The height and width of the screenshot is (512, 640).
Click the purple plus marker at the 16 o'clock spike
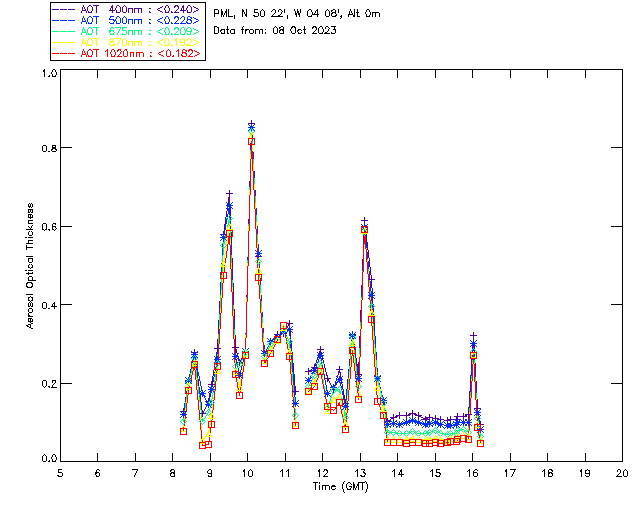[x=473, y=336]
